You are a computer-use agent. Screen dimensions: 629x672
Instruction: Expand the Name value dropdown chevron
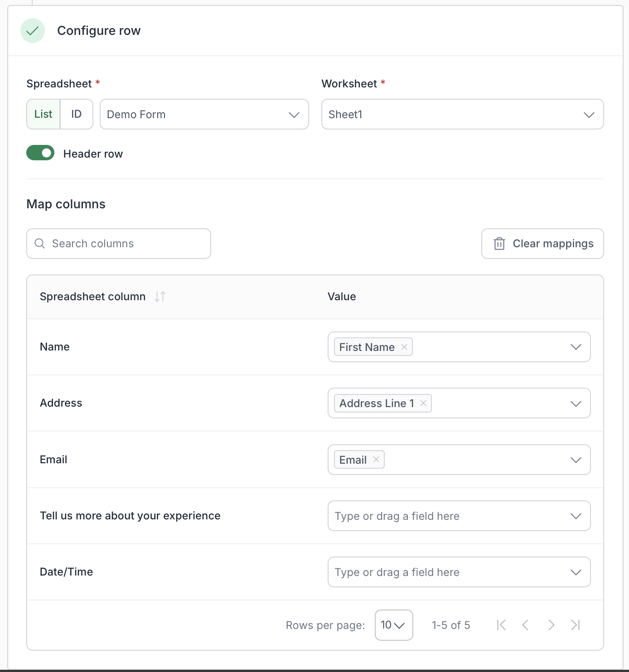(576, 347)
